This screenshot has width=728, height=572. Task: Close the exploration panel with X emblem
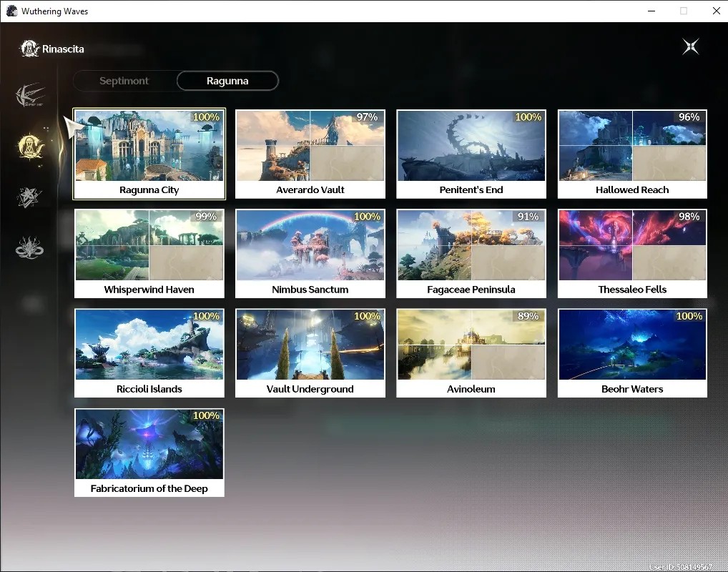[x=690, y=46]
